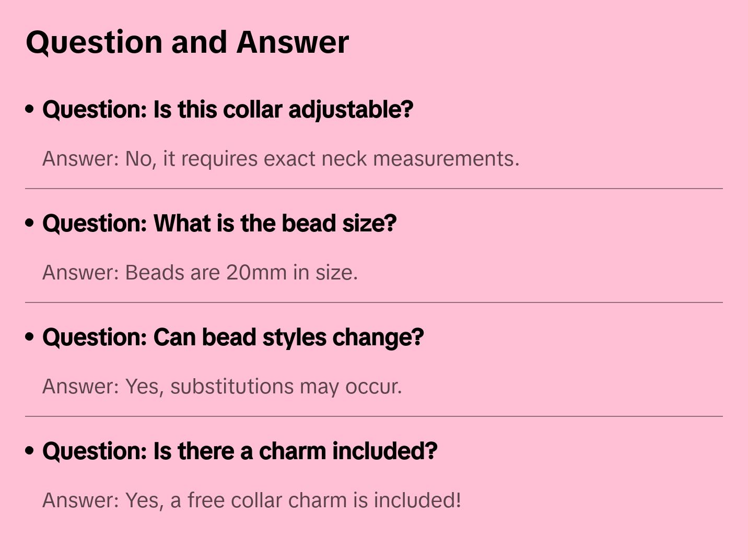Select the "What is the bead size?" question

pyautogui.click(x=219, y=224)
